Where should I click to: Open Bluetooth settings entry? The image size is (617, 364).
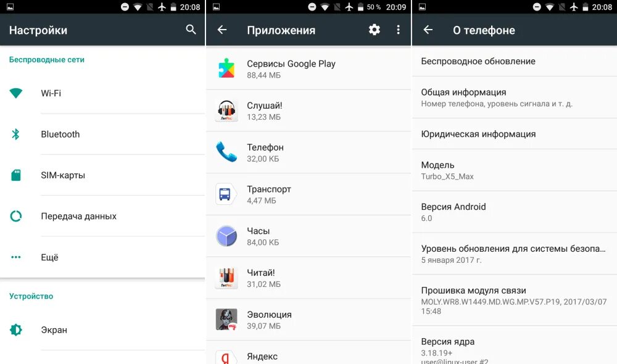coord(102,134)
